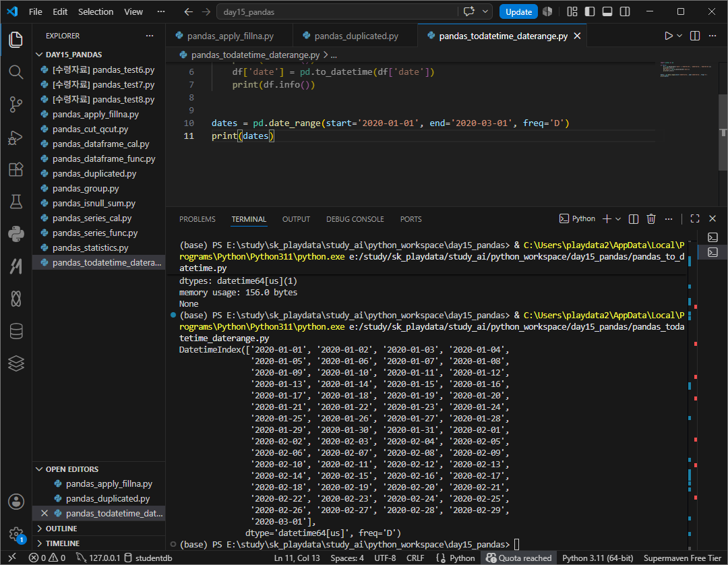Show errors and warnings in status bar
The image size is (728, 565).
tap(47, 558)
